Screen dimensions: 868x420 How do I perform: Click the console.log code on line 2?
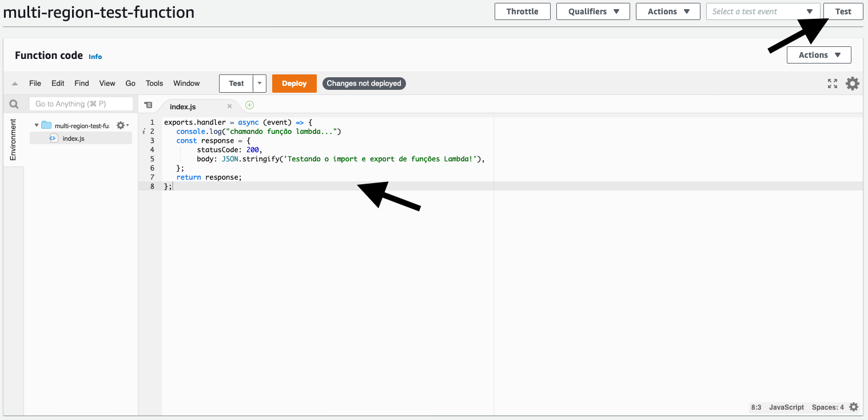[258, 132]
